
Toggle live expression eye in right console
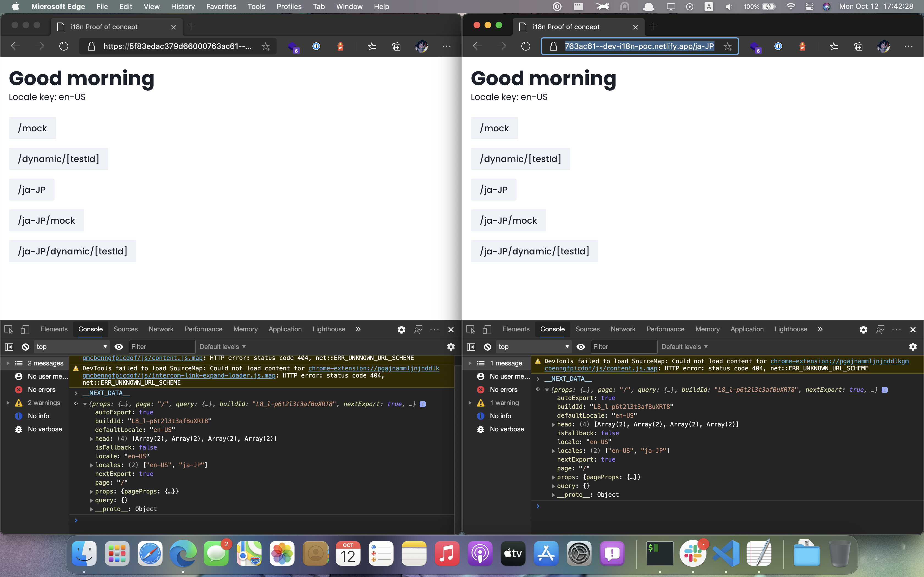click(x=581, y=347)
